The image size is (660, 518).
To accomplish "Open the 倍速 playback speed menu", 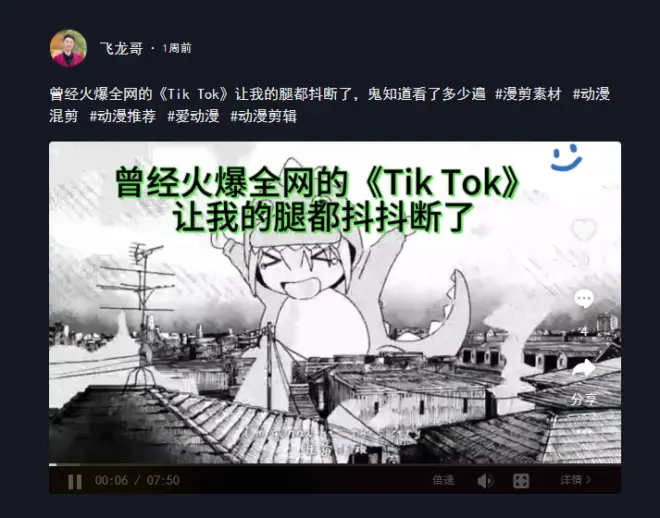I will tap(443, 480).
